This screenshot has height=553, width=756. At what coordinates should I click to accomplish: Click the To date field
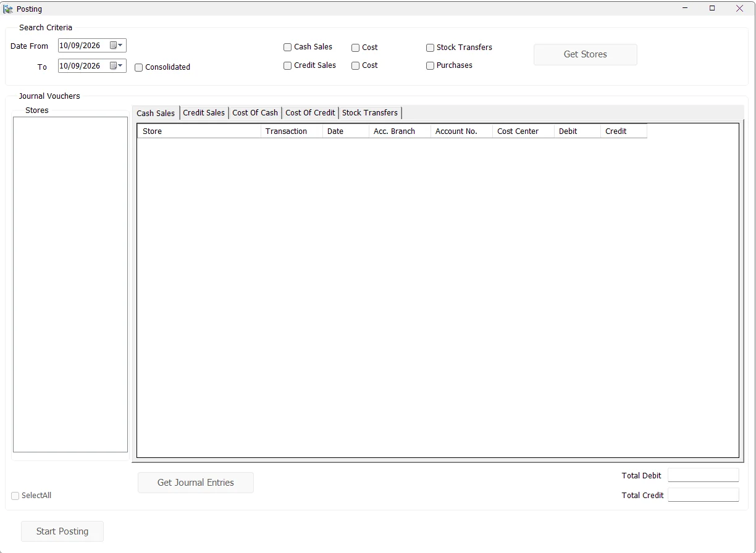point(92,65)
